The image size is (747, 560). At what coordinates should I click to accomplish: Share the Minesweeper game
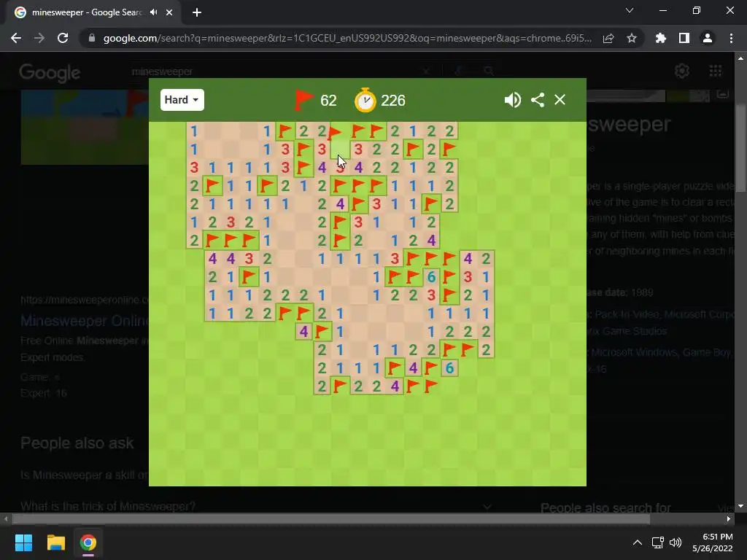[x=538, y=100]
